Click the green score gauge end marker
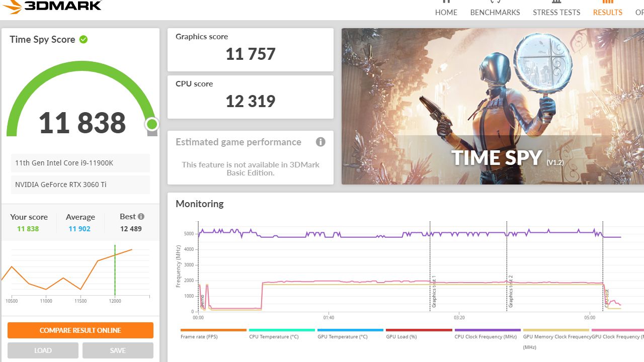This screenshot has width=644, height=362. (x=152, y=124)
